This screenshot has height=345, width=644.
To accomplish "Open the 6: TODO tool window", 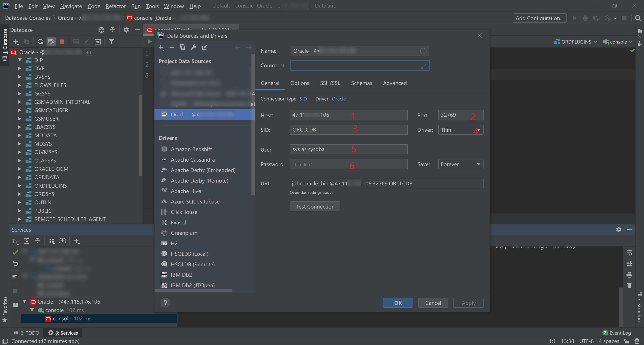I will [x=27, y=333].
